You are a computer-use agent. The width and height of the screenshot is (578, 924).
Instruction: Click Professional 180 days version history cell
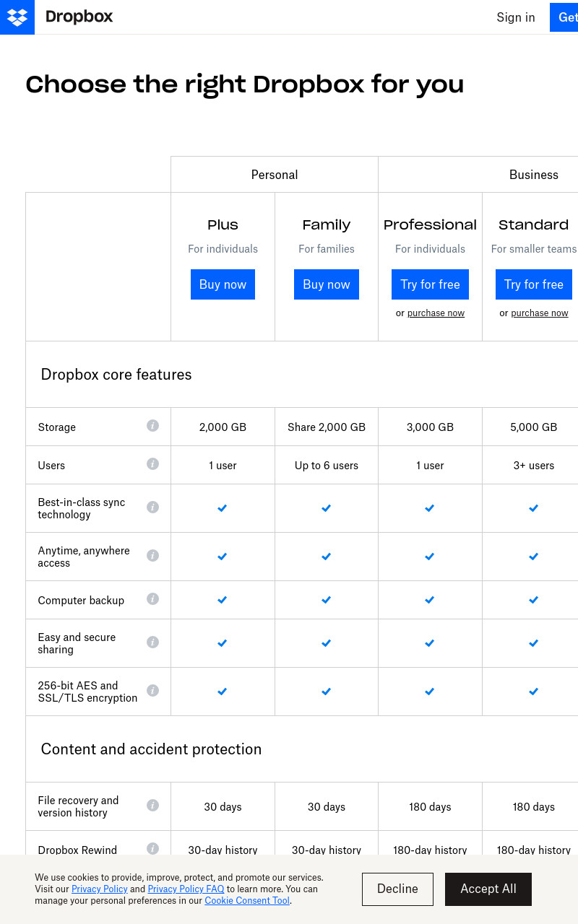(x=430, y=807)
